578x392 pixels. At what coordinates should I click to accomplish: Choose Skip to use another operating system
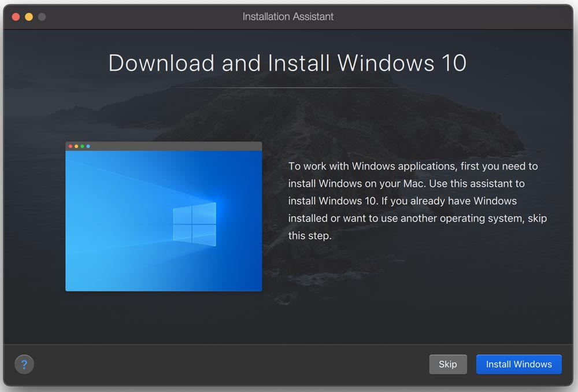(x=448, y=364)
